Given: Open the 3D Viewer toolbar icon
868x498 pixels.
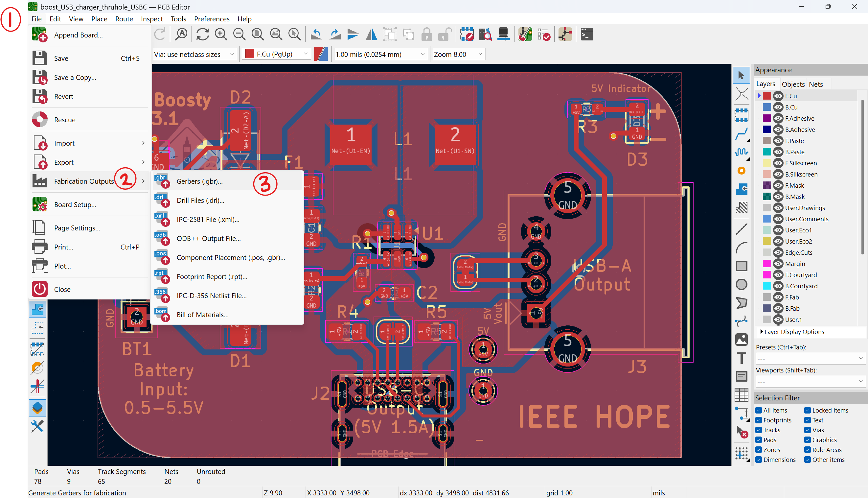Looking at the screenshot, I should click(x=503, y=35).
